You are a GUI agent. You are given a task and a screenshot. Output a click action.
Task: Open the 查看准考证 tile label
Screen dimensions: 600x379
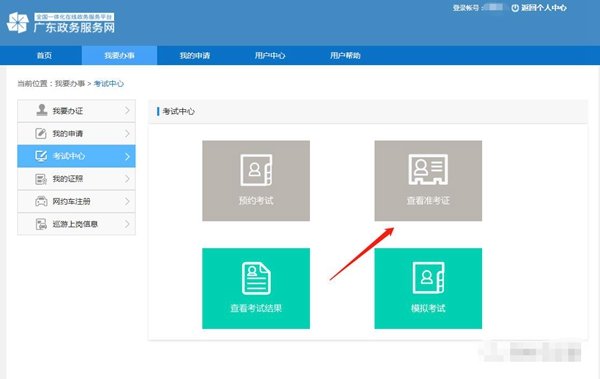tap(428, 200)
